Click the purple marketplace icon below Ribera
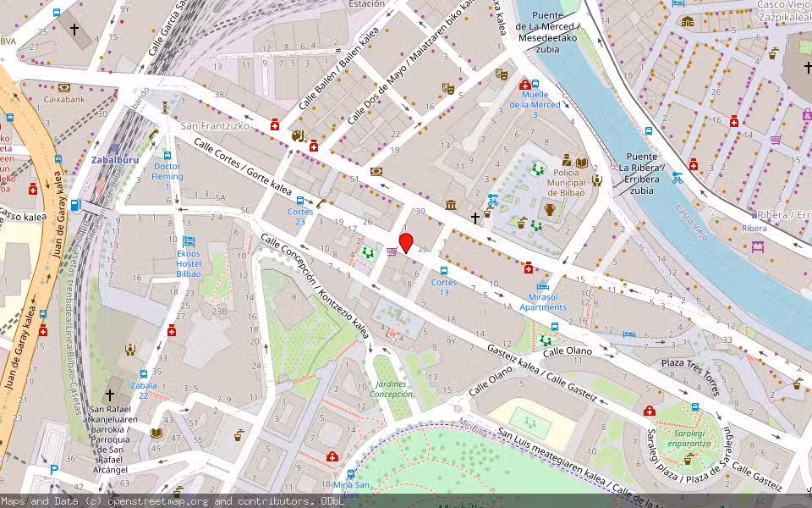 [x=758, y=246]
